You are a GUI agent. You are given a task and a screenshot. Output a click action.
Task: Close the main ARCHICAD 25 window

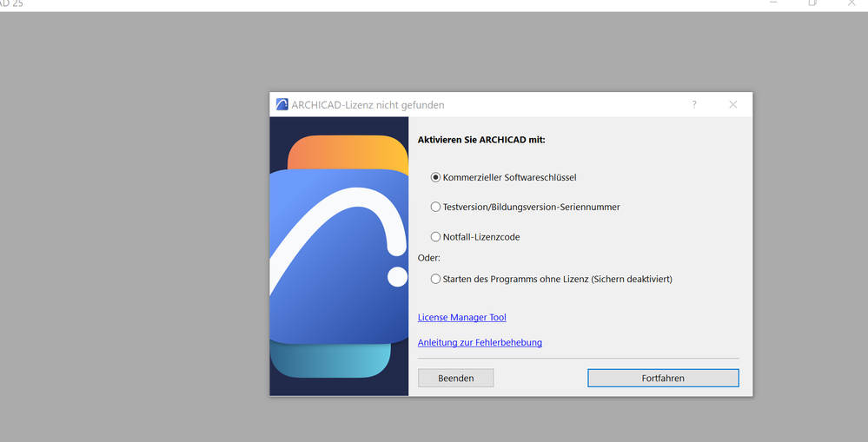pos(851,3)
